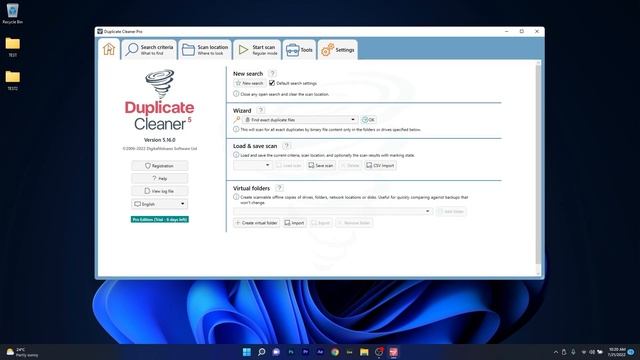Open File Explorer from the taskbar
640x360 pixels.
pyautogui.click(x=364, y=352)
